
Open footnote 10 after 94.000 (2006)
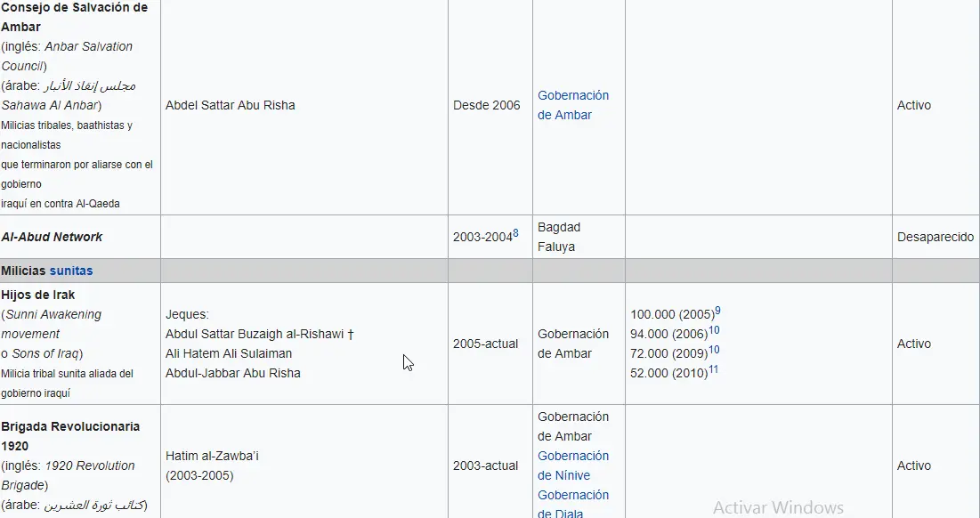tap(714, 330)
